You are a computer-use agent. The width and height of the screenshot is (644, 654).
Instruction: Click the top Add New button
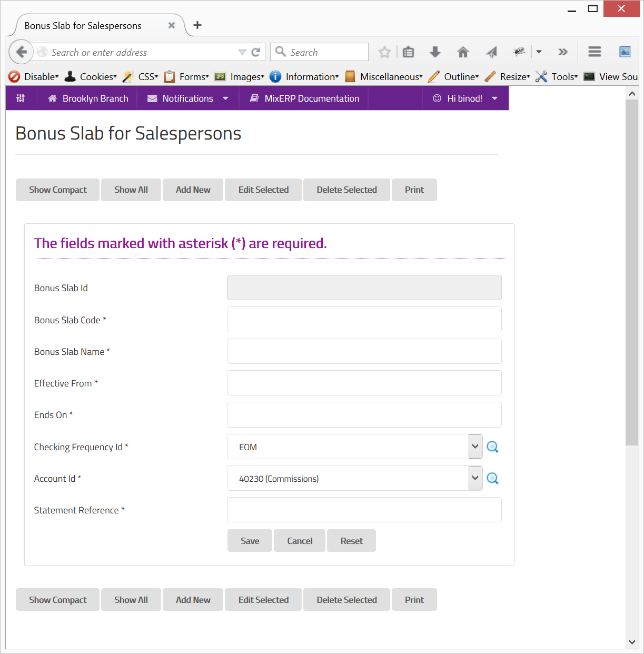(193, 190)
